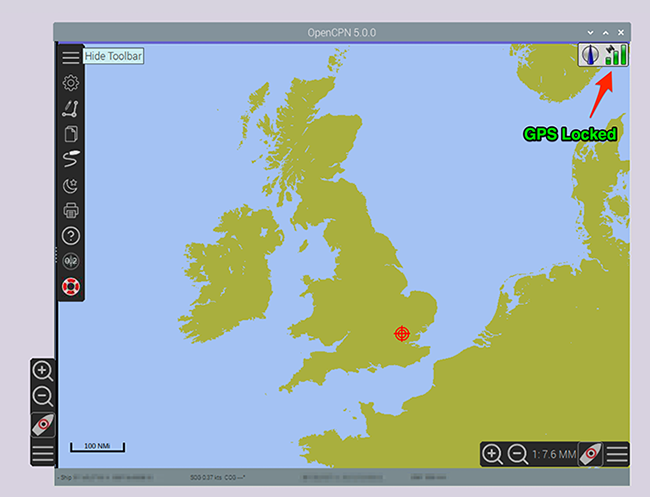Zoom out using left bottom panel

click(43, 397)
